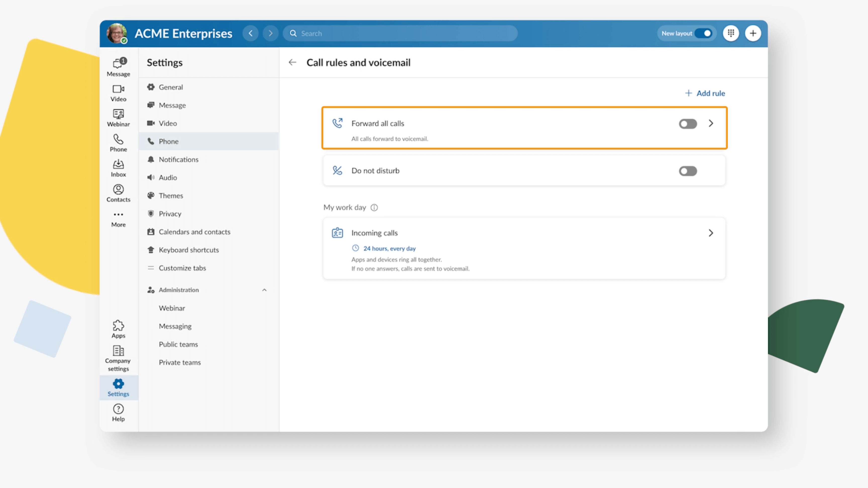This screenshot has width=868, height=488.
Task: Click the Search field in the top bar
Action: [400, 33]
